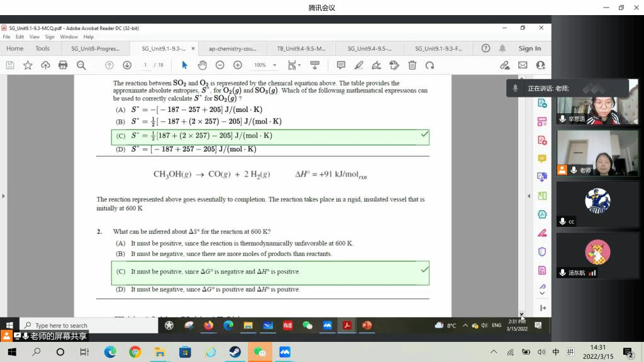Click the Delete trash can icon
Screen dimensions: 644x362
point(412,65)
